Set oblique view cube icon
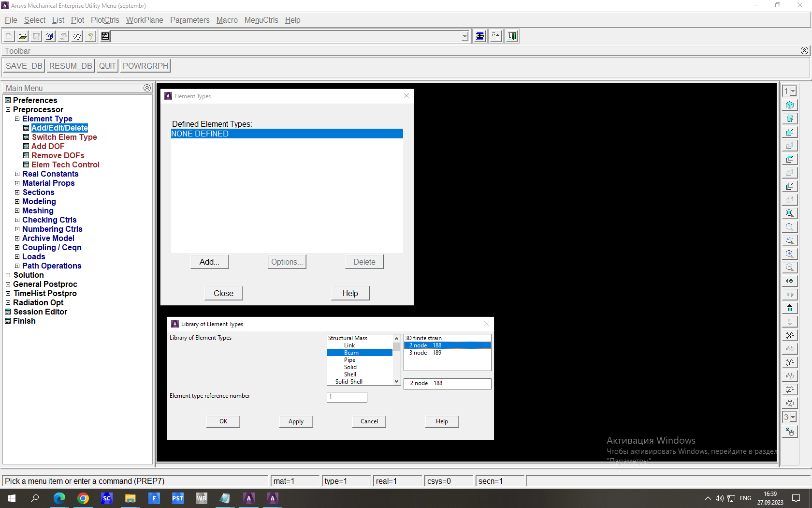 (790, 119)
